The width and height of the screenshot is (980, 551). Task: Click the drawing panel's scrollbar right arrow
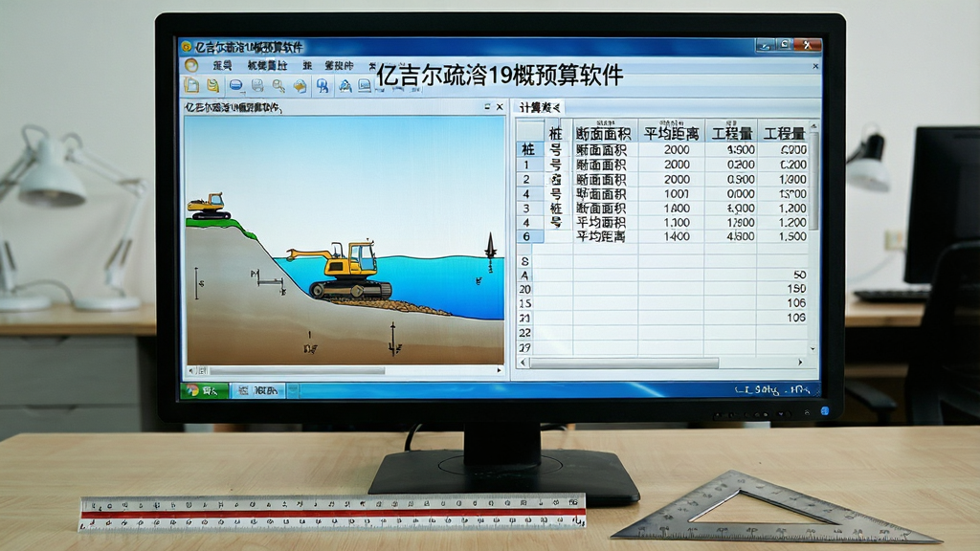[x=499, y=370]
